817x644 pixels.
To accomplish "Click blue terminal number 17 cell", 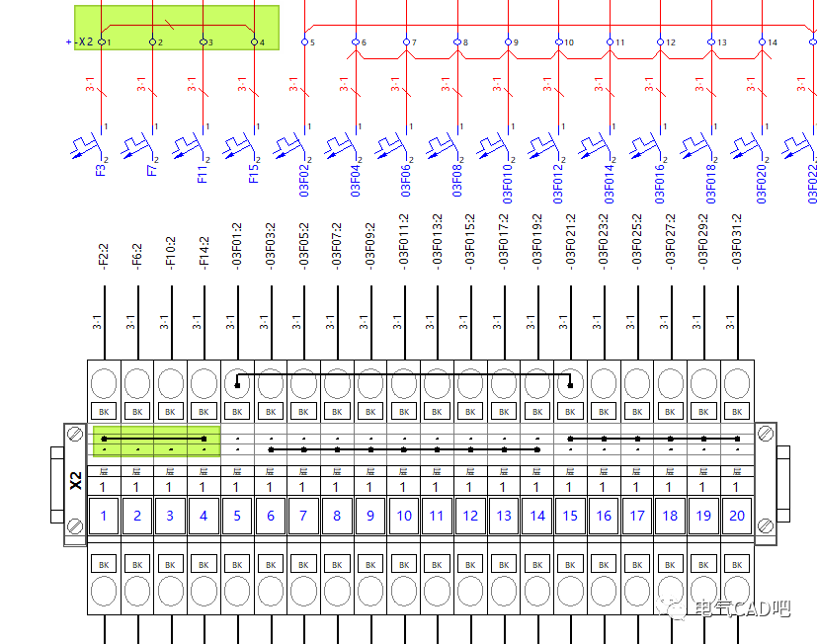I will tap(637, 516).
